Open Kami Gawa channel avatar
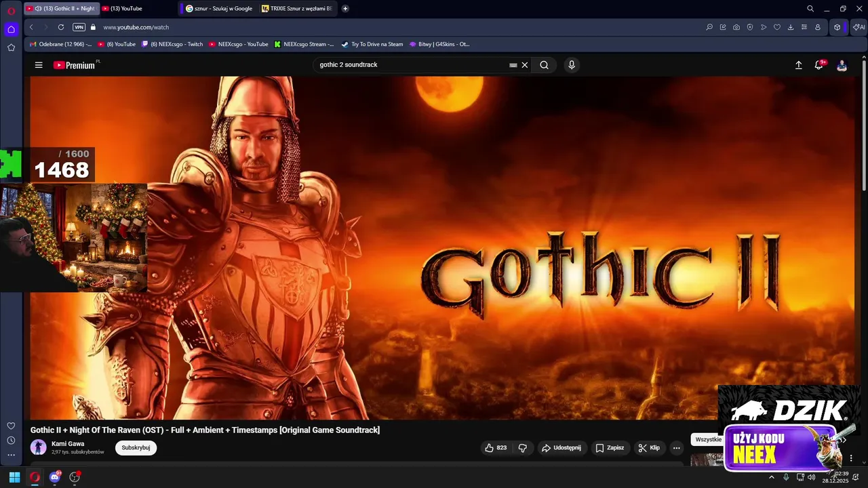The height and width of the screenshot is (488, 868). pos(39,447)
